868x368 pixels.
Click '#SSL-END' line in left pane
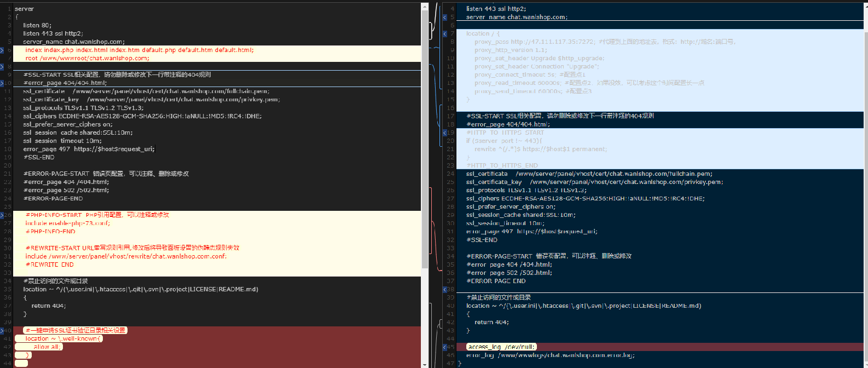[39, 157]
